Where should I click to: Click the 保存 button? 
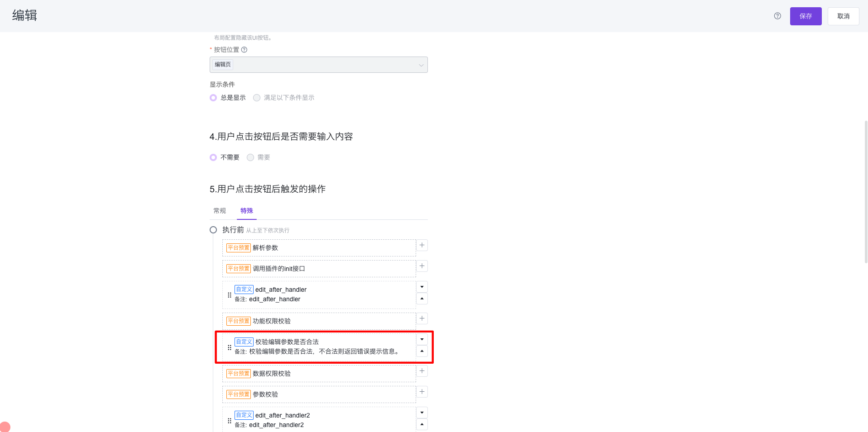[x=806, y=16]
